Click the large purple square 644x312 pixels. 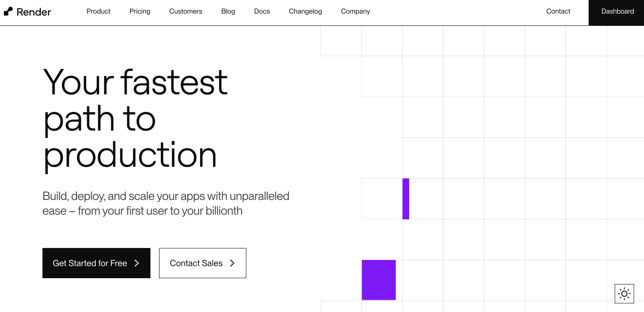pyautogui.click(x=378, y=280)
